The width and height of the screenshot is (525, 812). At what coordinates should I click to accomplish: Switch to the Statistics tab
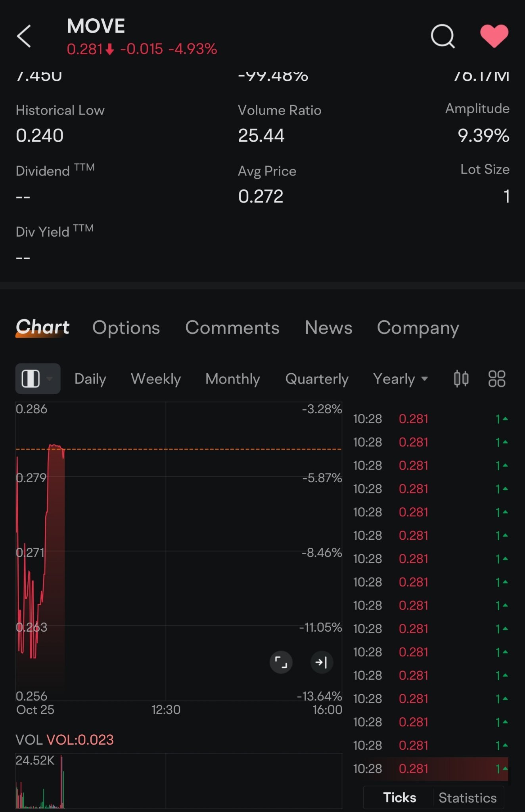click(x=468, y=797)
